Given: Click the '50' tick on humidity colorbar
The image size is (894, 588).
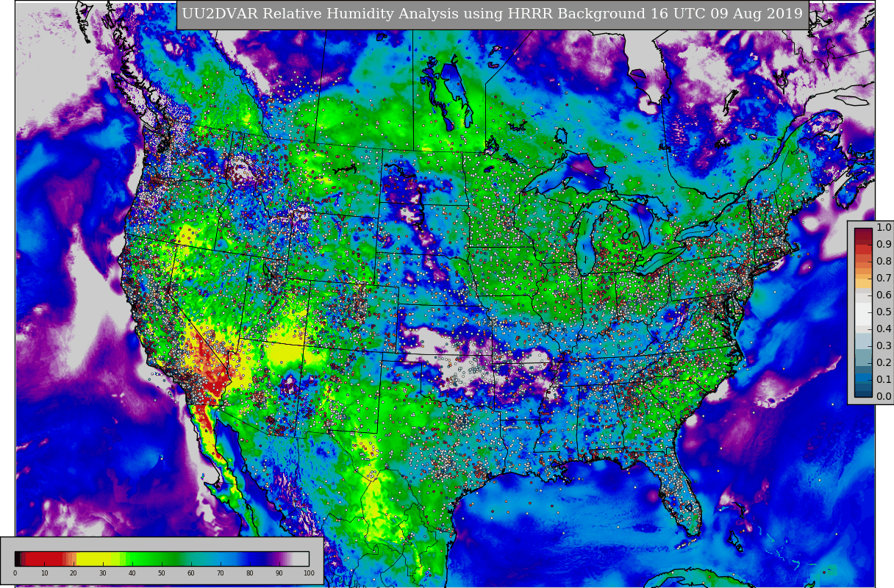Looking at the screenshot, I should [x=162, y=573].
